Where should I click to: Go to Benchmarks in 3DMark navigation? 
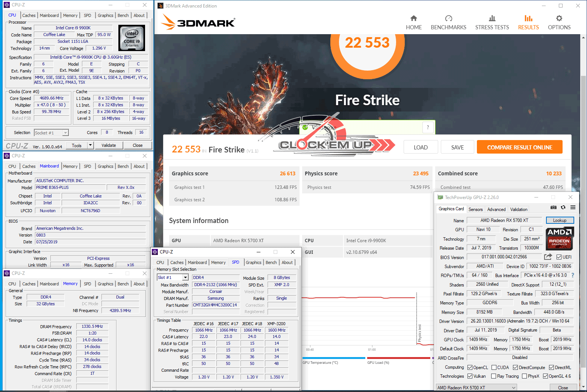448,23
